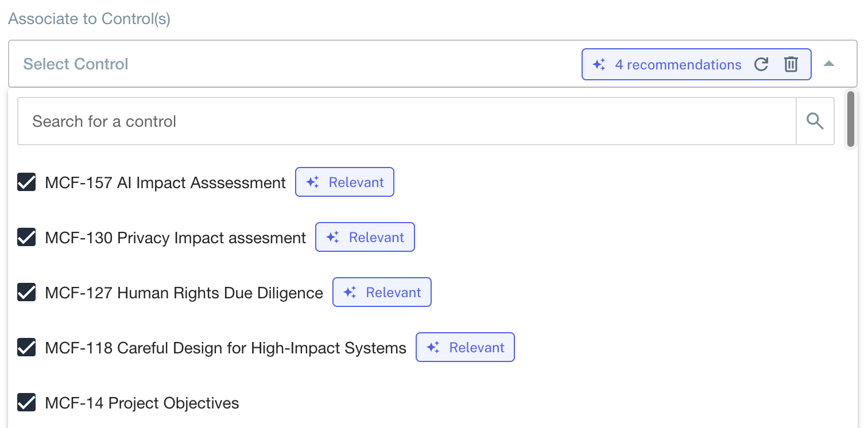The image size is (868, 428).
Task: Click the trash icon to clear recommendations
Action: [791, 64]
